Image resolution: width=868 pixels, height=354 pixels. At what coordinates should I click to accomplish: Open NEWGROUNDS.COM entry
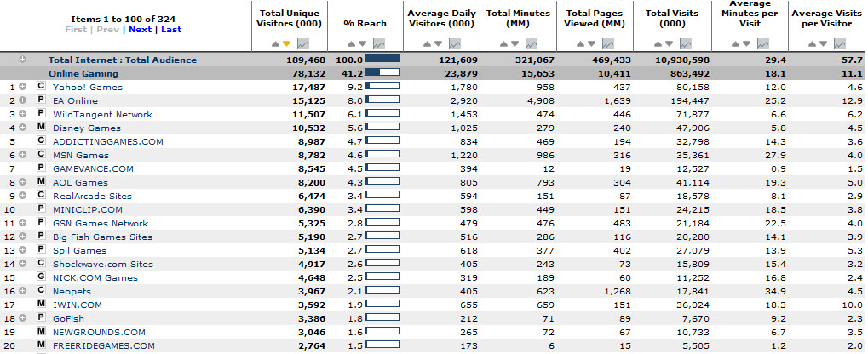point(99,332)
